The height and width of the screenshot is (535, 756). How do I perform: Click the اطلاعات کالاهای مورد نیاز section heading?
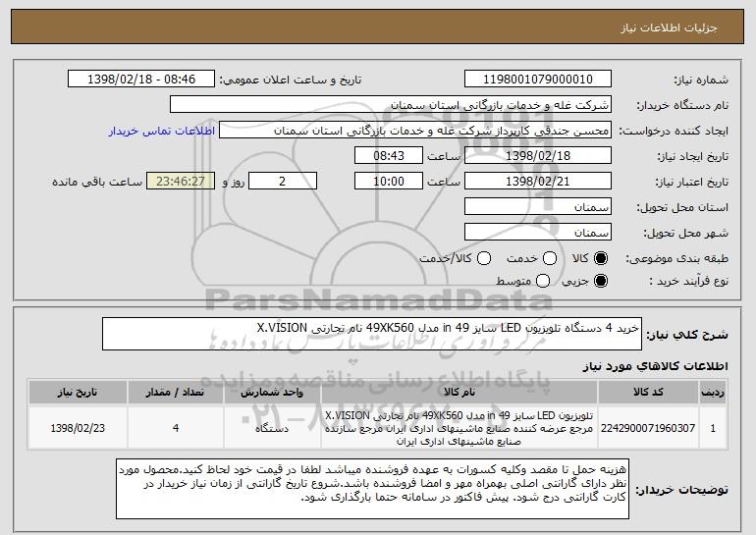click(655, 366)
